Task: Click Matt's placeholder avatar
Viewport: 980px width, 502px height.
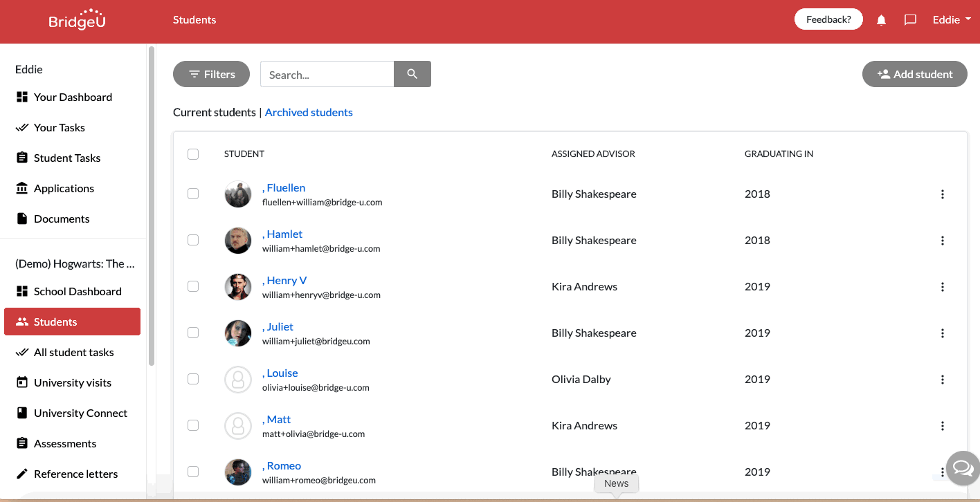Action: [238, 426]
